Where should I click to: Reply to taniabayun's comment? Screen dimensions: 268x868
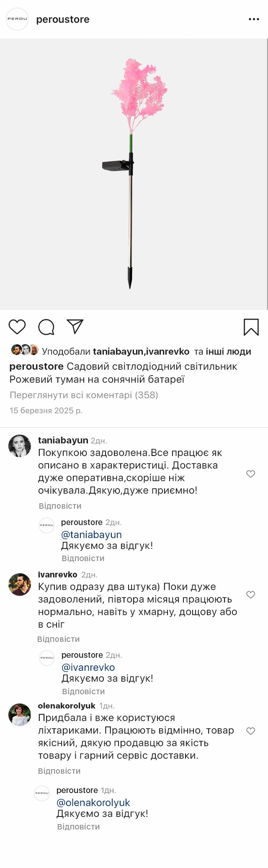point(60,506)
